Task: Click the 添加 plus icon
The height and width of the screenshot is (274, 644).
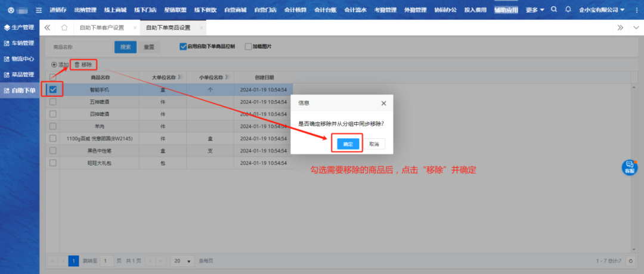Action: (x=54, y=64)
